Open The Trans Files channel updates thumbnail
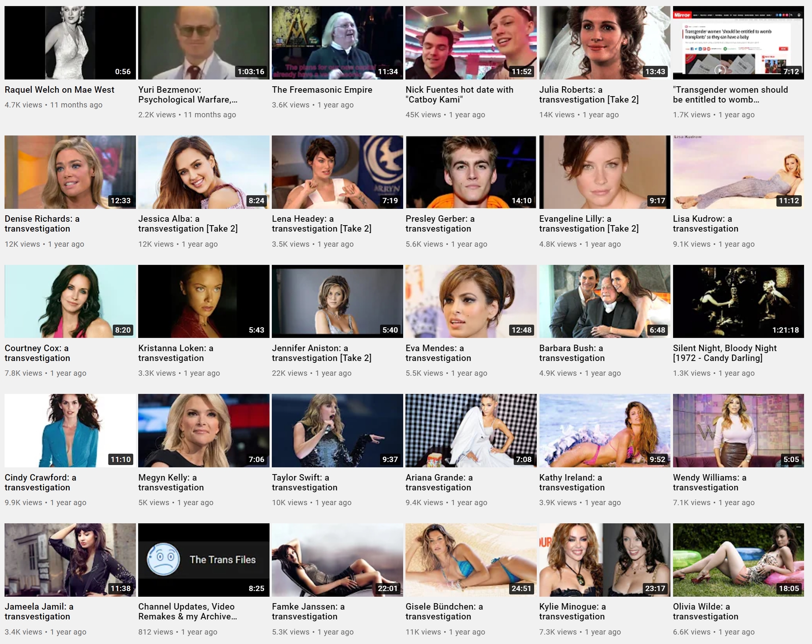The image size is (812, 644). tap(204, 560)
